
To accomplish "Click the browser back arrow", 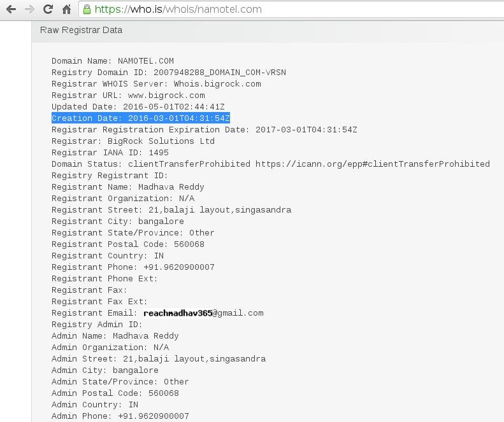I will coord(11,10).
